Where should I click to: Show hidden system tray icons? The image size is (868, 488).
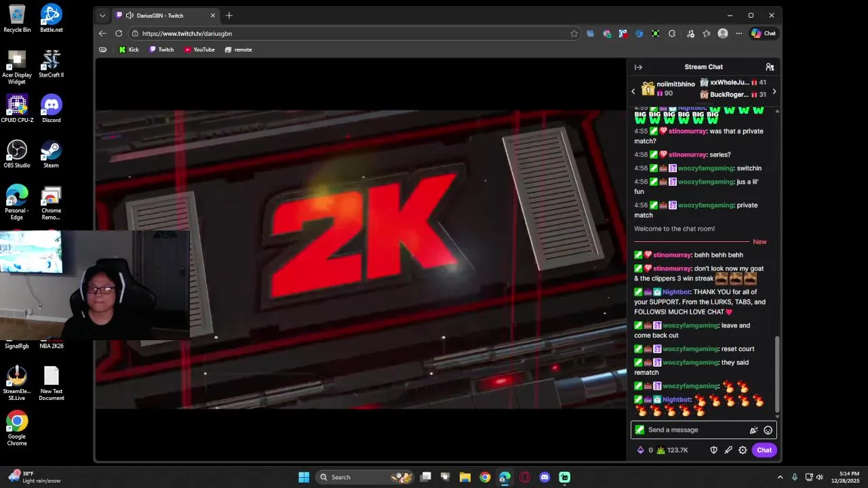[x=780, y=477]
